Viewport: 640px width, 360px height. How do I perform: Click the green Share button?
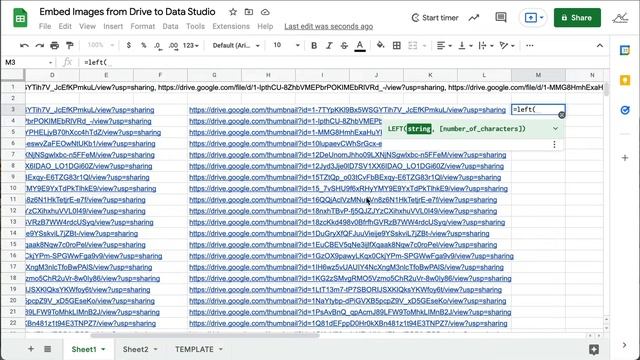(577, 18)
